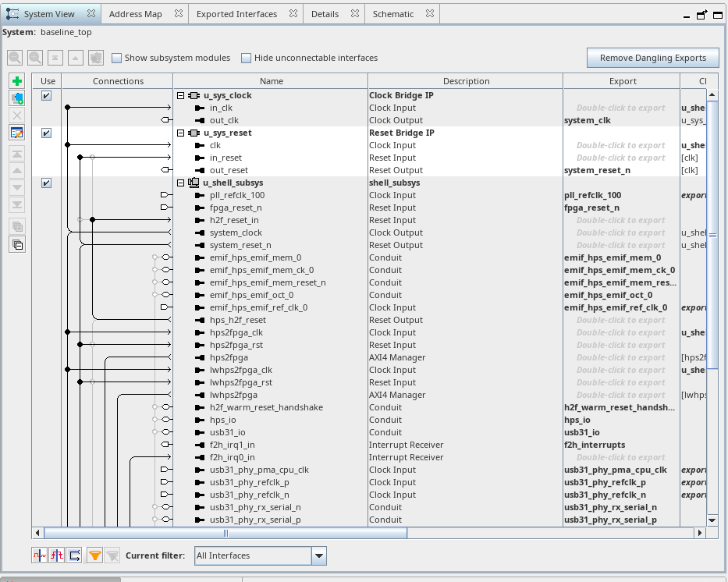Click the Connections column header

(118, 81)
